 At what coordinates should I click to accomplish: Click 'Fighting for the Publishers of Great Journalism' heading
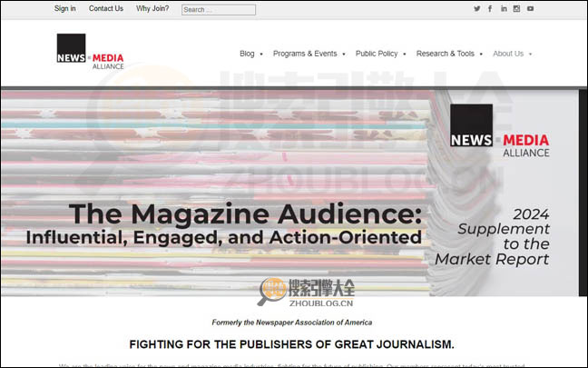pos(292,344)
